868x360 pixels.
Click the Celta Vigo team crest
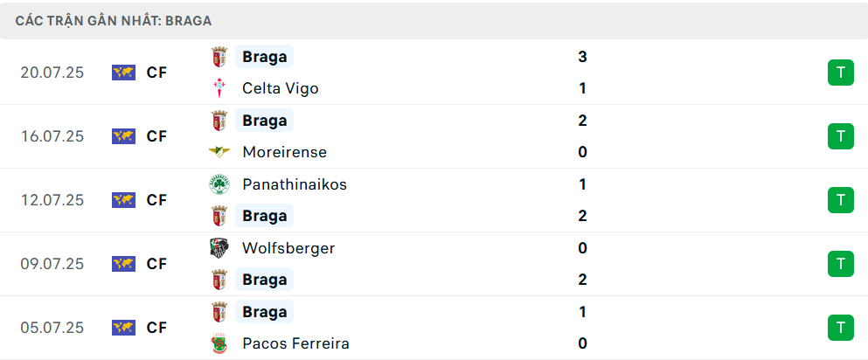pos(219,88)
